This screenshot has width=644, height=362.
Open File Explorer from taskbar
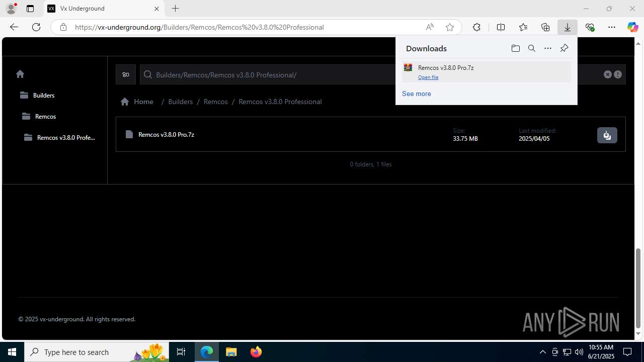pyautogui.click(x=231, y=352)
